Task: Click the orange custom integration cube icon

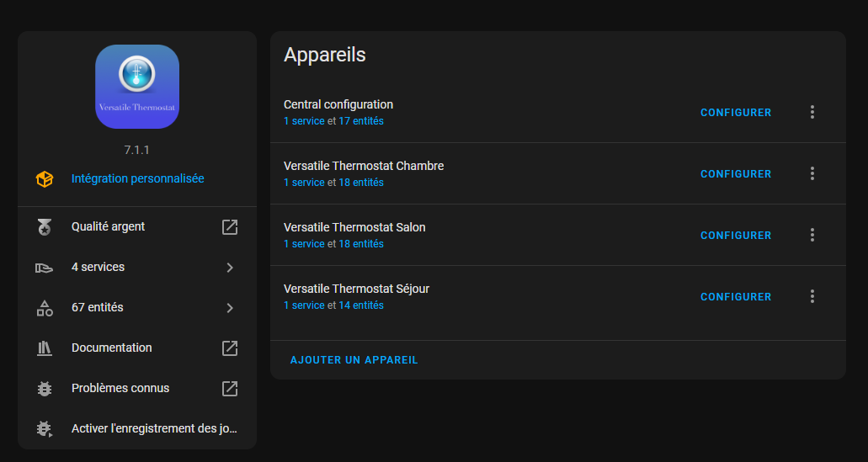Action: tap(45, 178)
